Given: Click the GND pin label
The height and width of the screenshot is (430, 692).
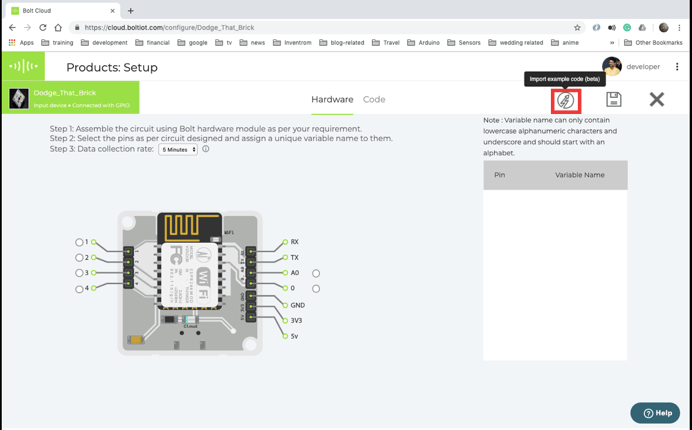Looking at the screenshot, I should 297,305.
